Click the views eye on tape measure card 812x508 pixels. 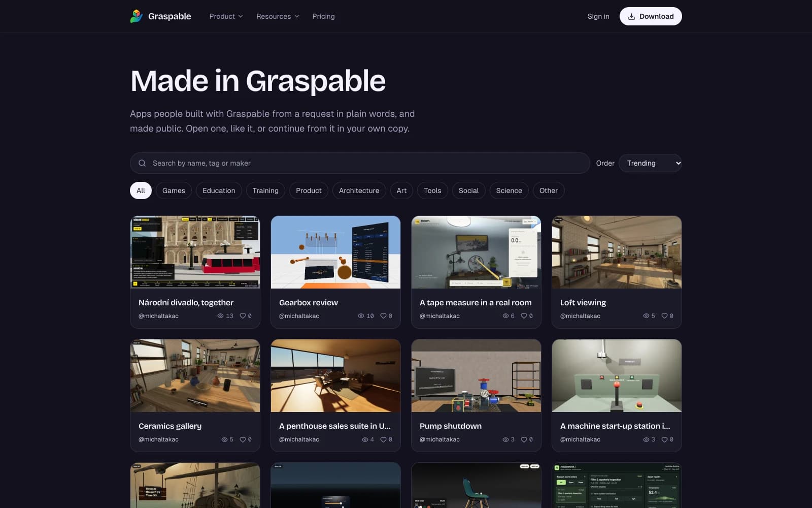pyautogui.click(x=505, y=316)
